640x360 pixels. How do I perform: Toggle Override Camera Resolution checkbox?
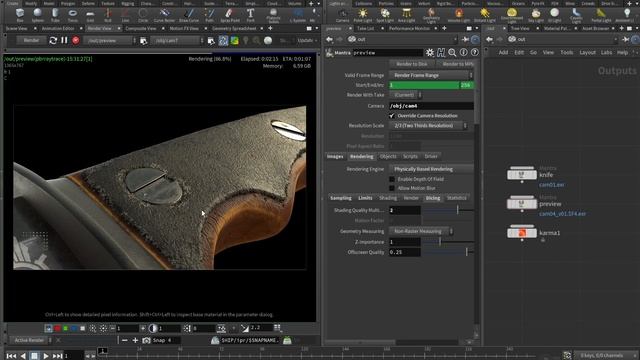point(392,116)
